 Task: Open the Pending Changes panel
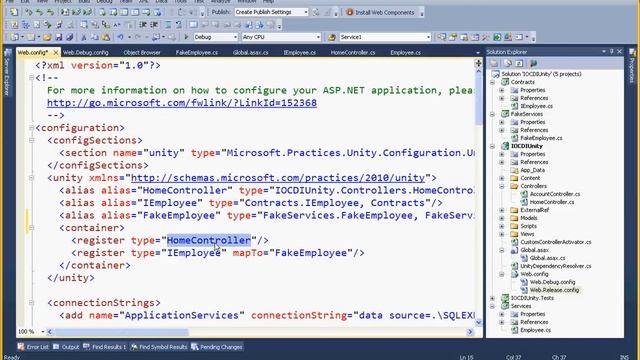pyautogui.click(x=217, y=347)
